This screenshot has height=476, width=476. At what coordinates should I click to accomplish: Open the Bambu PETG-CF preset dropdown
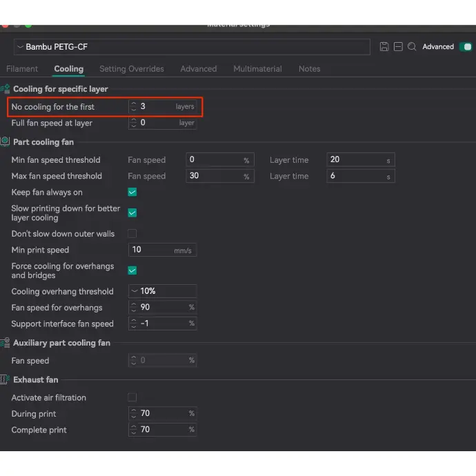coord(192,47)
